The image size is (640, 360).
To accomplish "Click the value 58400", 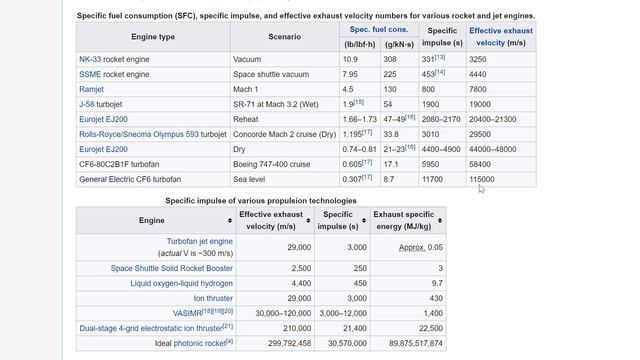I will tap(480, 164).
